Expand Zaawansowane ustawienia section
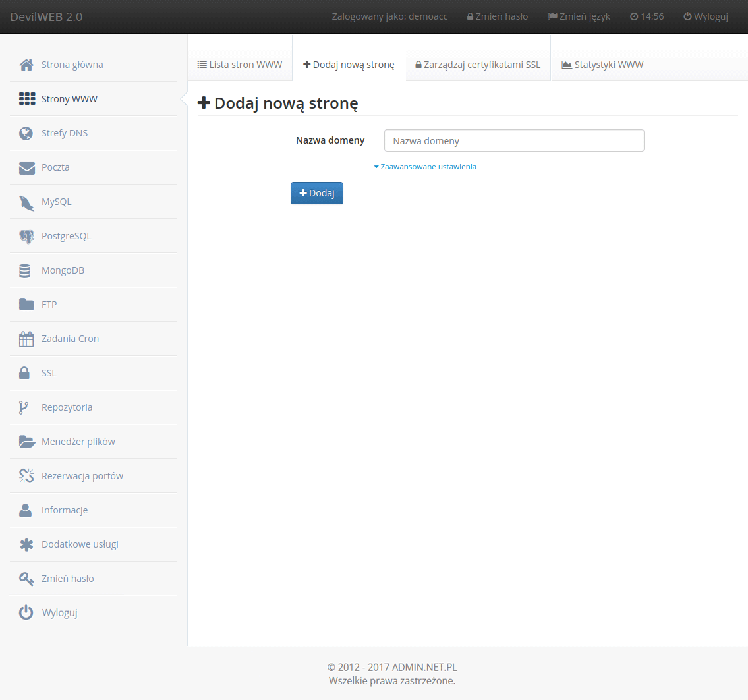The image size is (748, 700). (x=425, y=167)
